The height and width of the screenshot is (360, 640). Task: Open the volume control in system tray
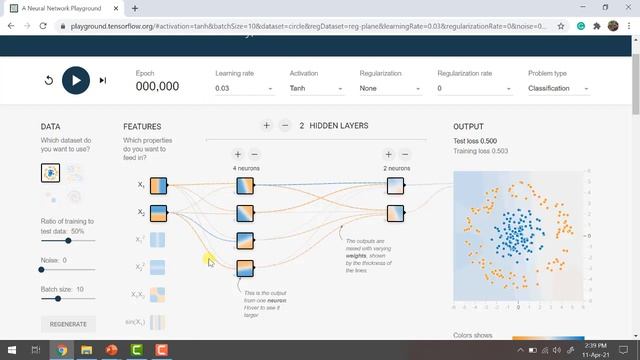tap(557, 350)
